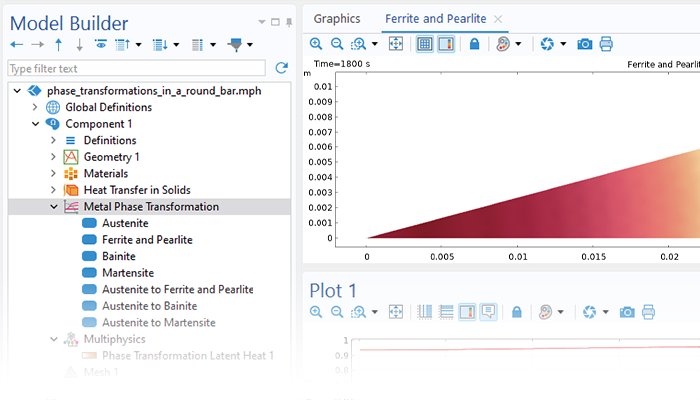Viewport: 700px width, 400px height.
Task: Expand the Geometry 1 node
Action: 54,157
